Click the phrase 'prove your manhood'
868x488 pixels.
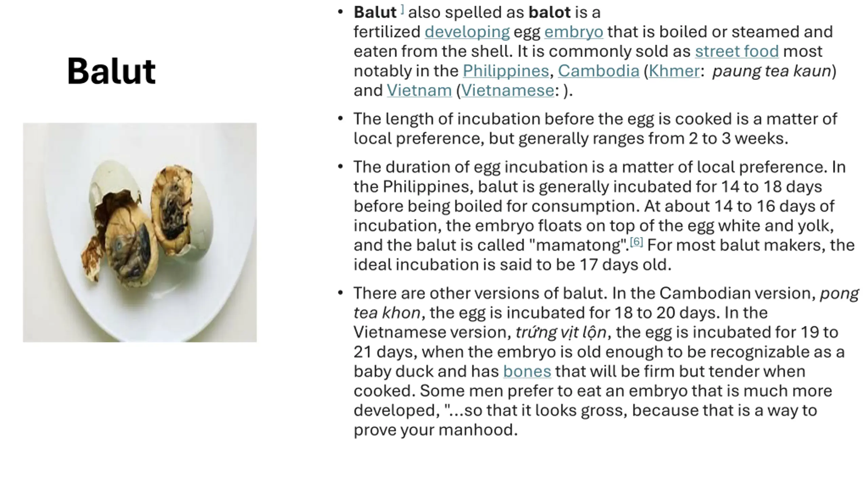tap(435, 430)
